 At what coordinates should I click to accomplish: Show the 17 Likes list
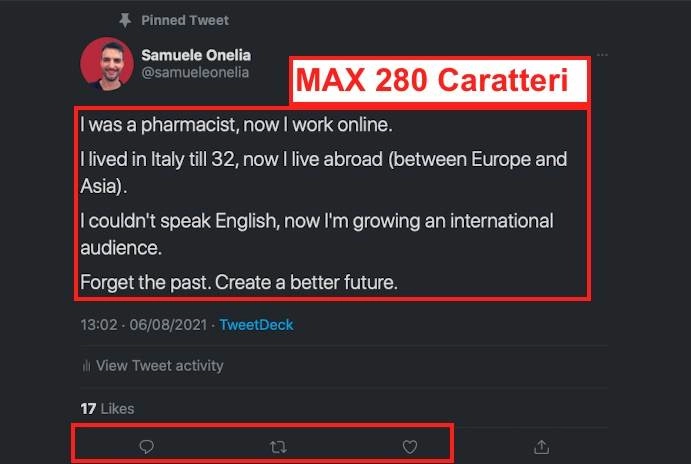click(x=107, y=408)
